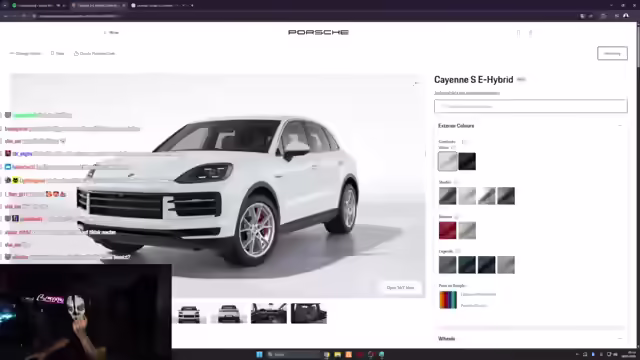Screen dimensions: 640x360
Task: Click the Create Porsche Code icon
Action: (x=76, y=53)
